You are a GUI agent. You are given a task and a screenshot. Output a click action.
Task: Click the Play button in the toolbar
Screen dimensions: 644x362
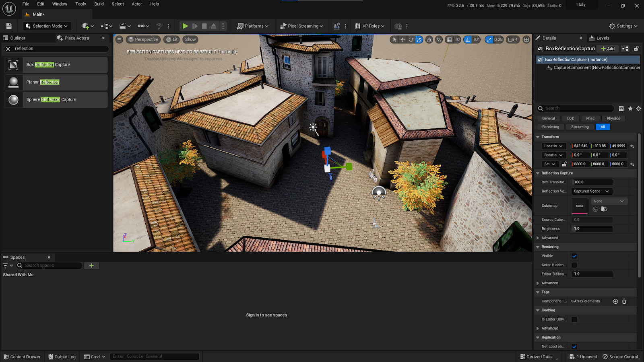pyautogui.click(x=185, y=26)
